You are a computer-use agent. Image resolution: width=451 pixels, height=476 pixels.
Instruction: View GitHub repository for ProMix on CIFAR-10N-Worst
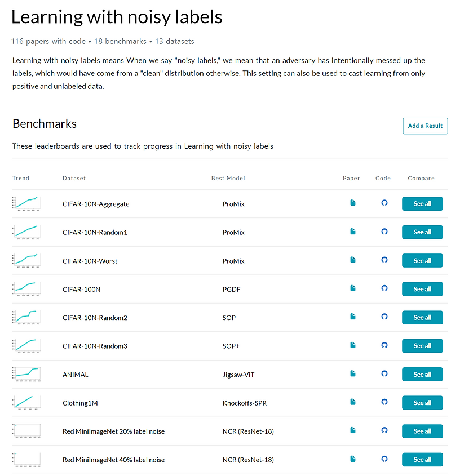[x=384, y=260]
